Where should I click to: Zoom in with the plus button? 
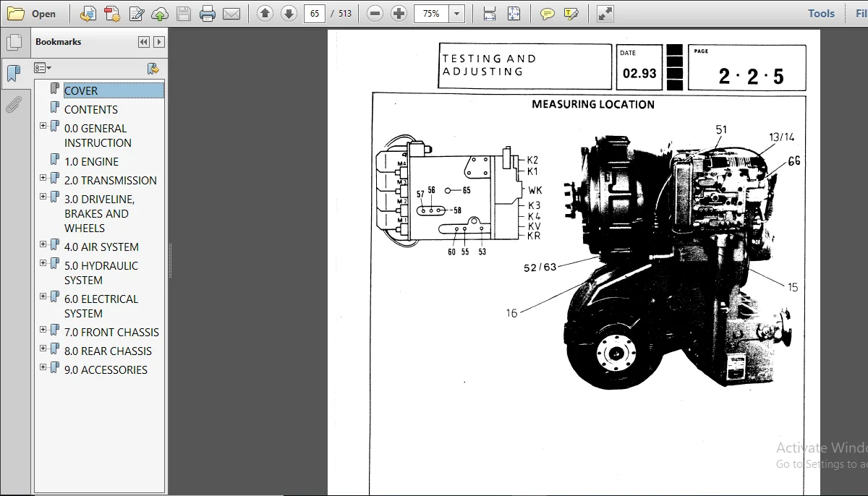point(399,13)
